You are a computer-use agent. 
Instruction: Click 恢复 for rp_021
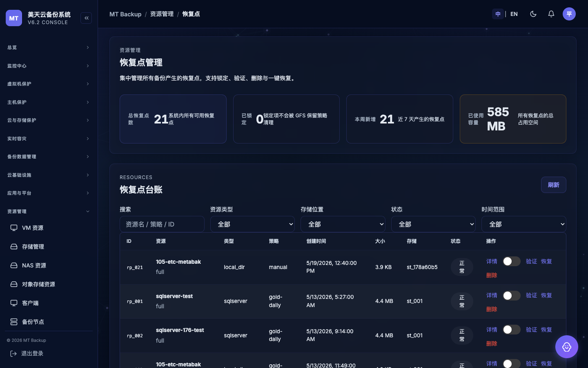tap(546, 261)
